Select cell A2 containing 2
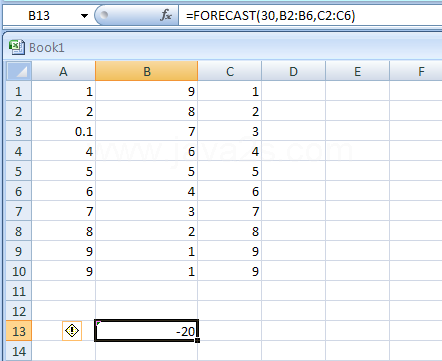The image size is (442, 361). (63, 111)
